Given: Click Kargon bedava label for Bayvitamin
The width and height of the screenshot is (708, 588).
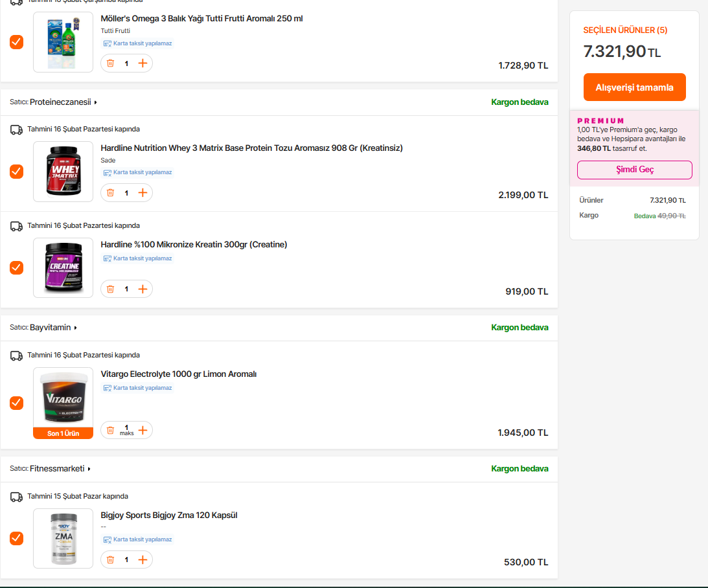Looking at the screenshot, I should (520, 327).
